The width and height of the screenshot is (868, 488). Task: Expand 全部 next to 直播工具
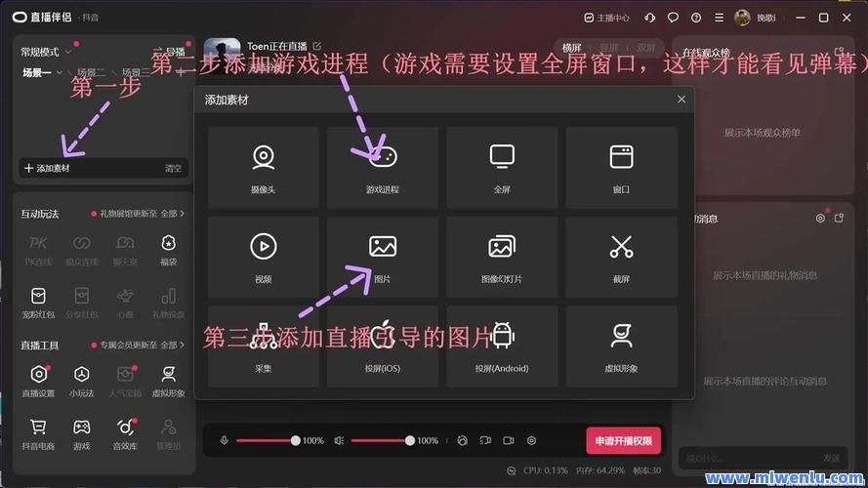pyautogui.click(x=172, y=345)
